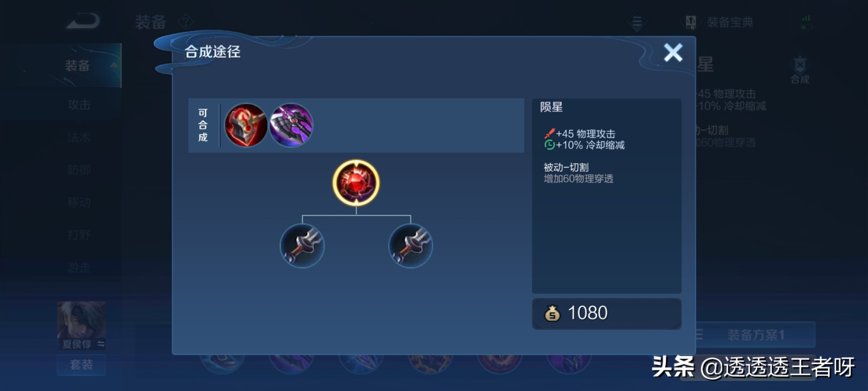The height and width of the screenshot is (391, 868).
Task: Open the list menu icon near top
Action: [x=637, y=22]
